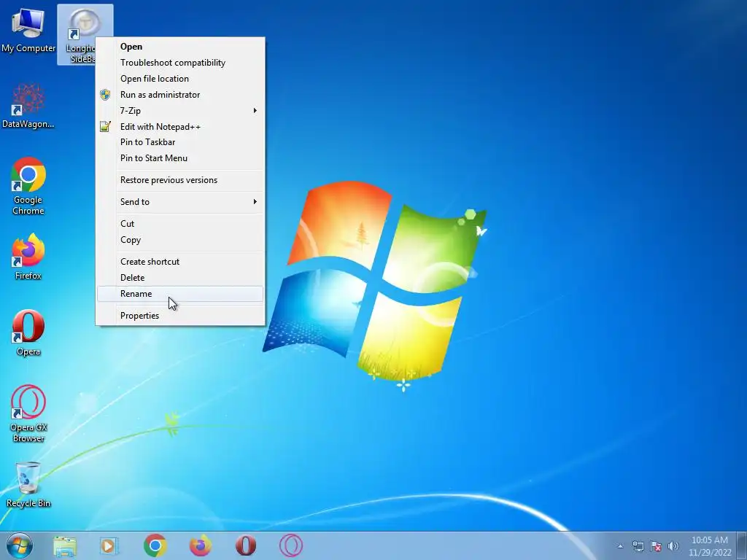Click the Notepad++ icon in context menu

105,126
